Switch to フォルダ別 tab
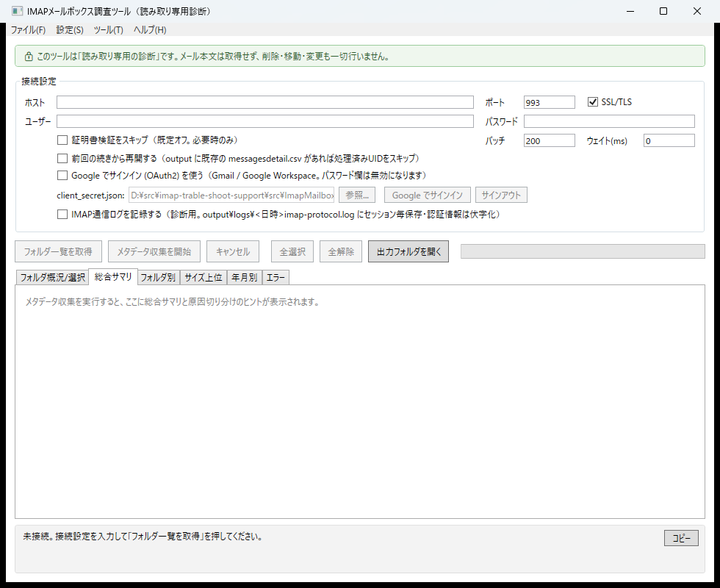This screenshot has height=588, width=720. (x=159, y=278)
